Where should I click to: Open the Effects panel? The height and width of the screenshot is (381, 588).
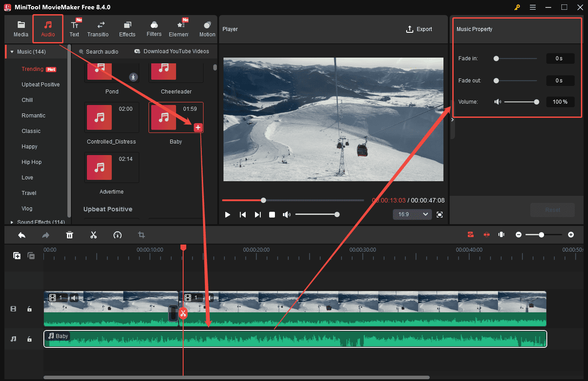tap(127, 28)
